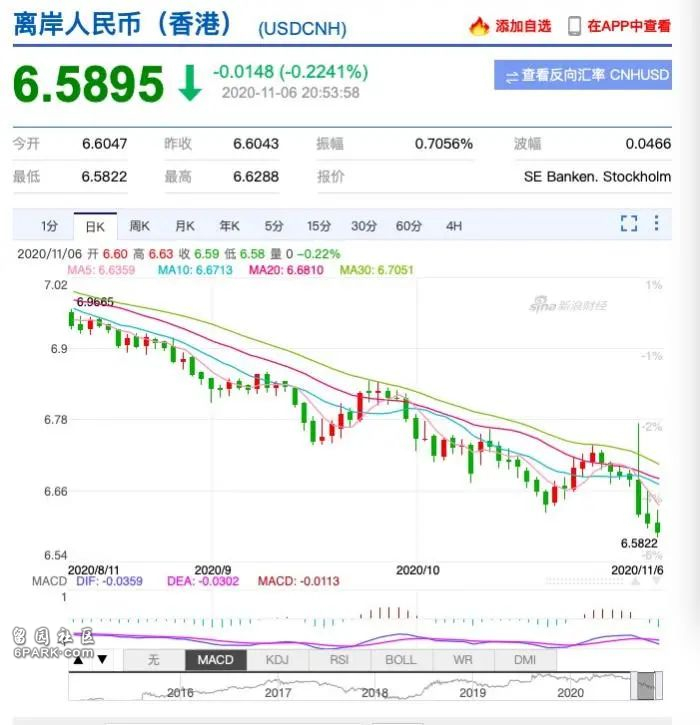This screenshot has width=700, height=725.
Task: Click the (USDCNH) ticker symbol
Action: point(302,29)
